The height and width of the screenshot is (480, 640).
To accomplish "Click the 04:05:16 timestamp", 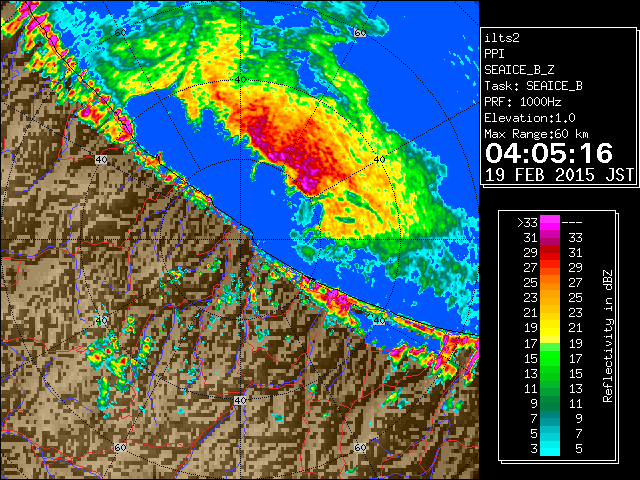I will click(549, 153).
